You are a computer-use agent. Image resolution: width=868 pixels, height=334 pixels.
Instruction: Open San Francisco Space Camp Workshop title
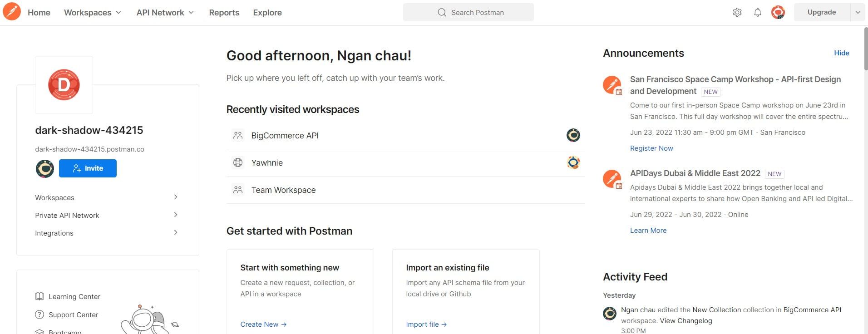coord(735,85)
